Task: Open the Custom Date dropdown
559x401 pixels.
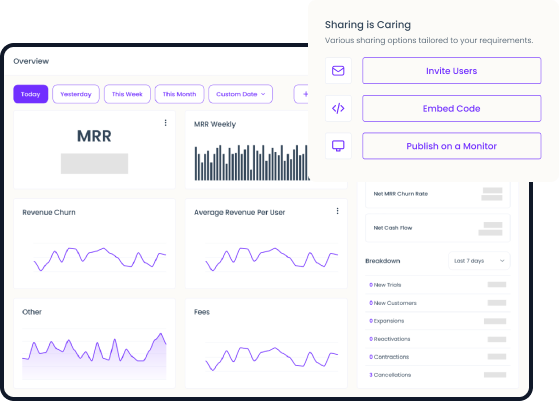Action: (241, 94)
